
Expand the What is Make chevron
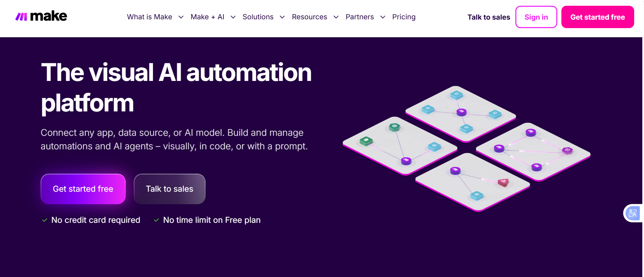coord(181,17)
